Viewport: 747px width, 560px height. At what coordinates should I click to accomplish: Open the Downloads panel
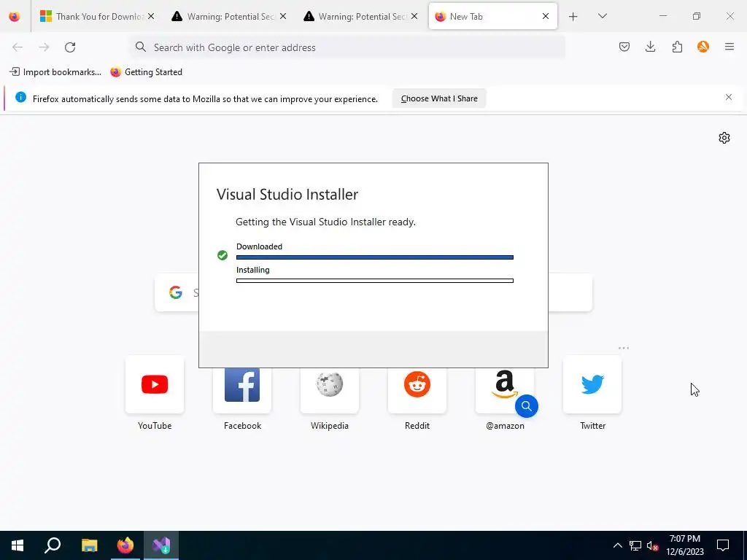click(650, 47)
